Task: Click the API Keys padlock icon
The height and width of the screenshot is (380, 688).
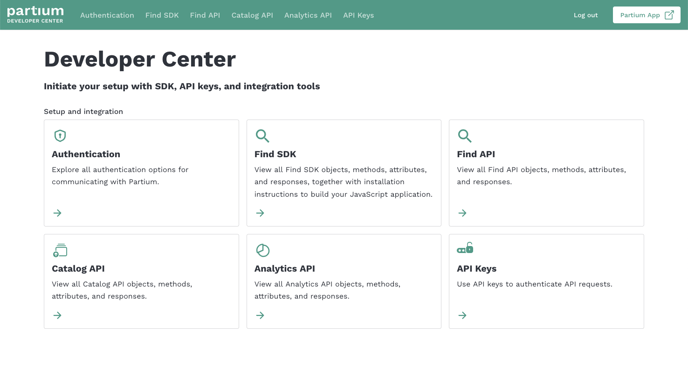Action: 465,248
